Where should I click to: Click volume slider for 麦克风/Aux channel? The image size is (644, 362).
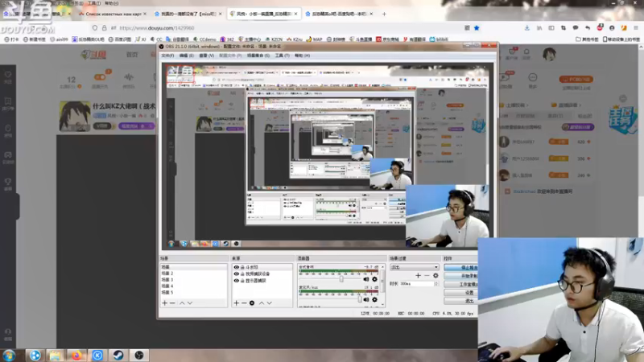click(360, 299)
